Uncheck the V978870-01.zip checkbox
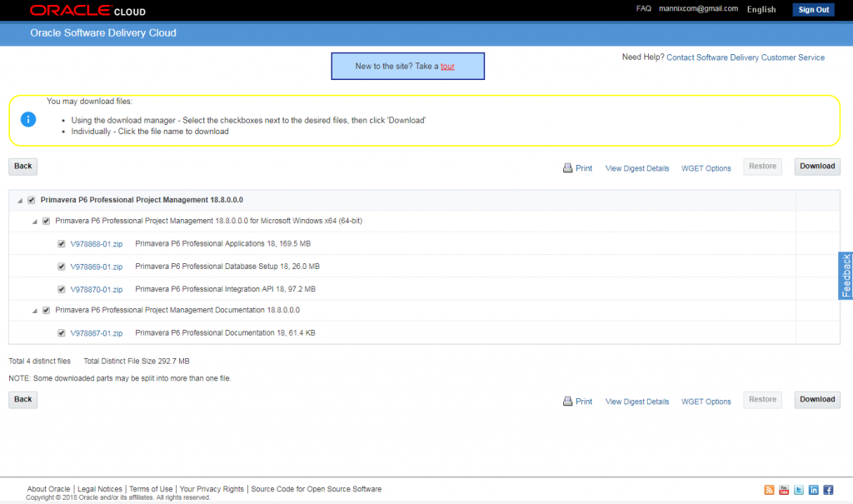 62,290
